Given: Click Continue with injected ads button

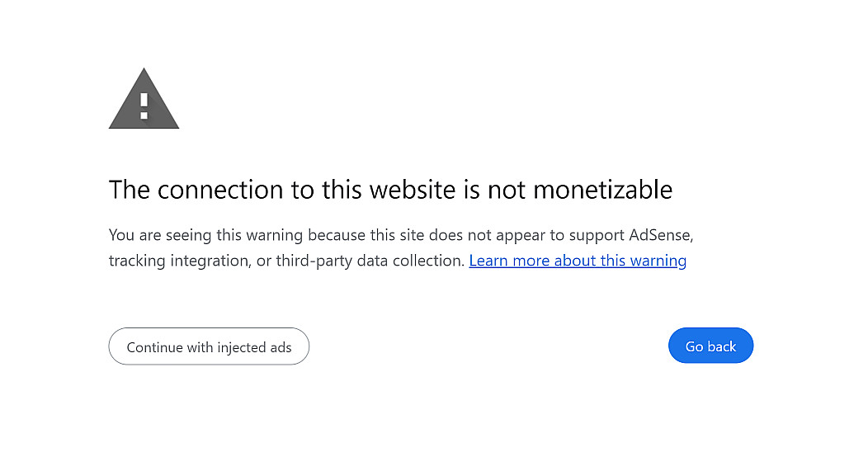Looking at the screenshot, I should [209, 346].
